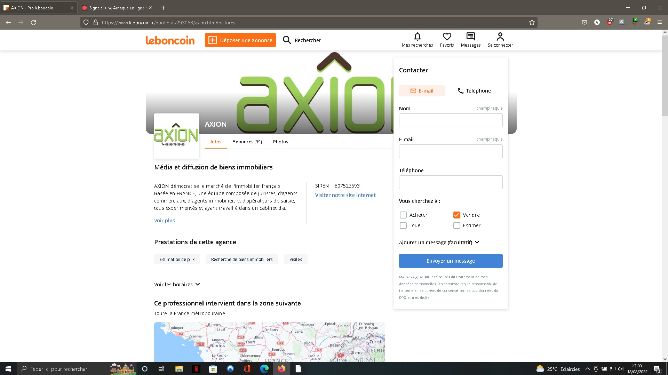668x375 pixels.
Task: Expand description with Voir plus
Action: 164,220
